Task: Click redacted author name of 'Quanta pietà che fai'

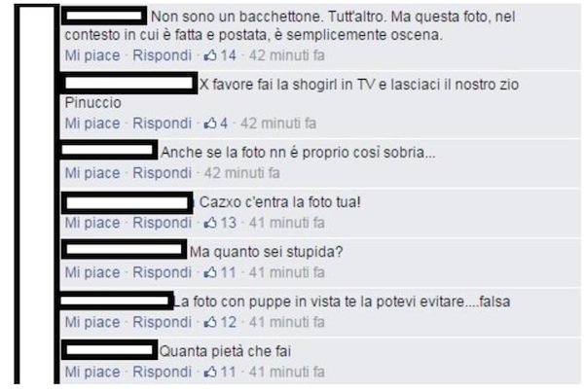Action: (109, 350)
